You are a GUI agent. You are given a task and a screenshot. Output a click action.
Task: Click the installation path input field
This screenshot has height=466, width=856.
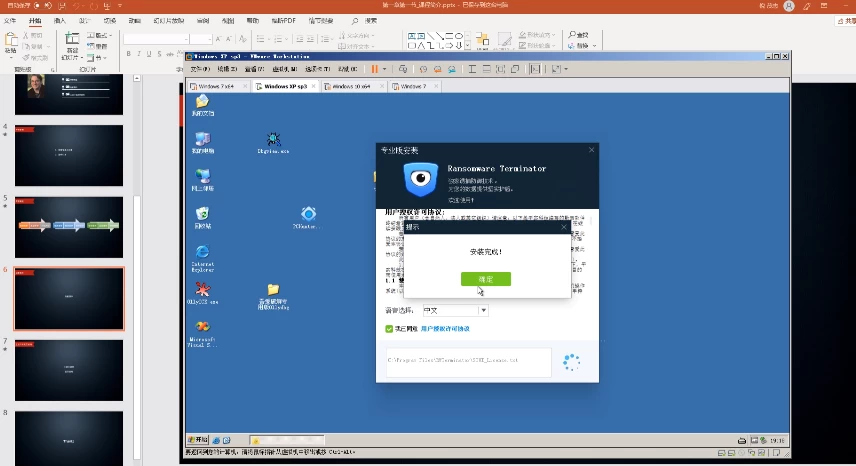coord(468,360)
